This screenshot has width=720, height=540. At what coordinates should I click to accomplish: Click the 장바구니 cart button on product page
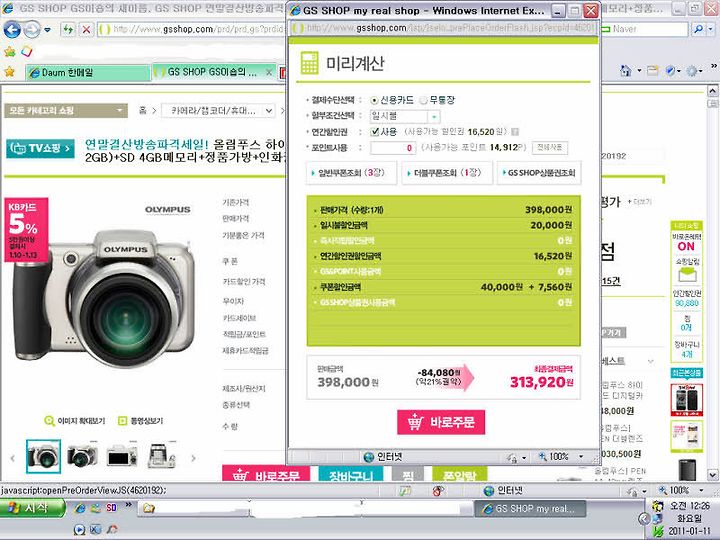coord(351,475)
